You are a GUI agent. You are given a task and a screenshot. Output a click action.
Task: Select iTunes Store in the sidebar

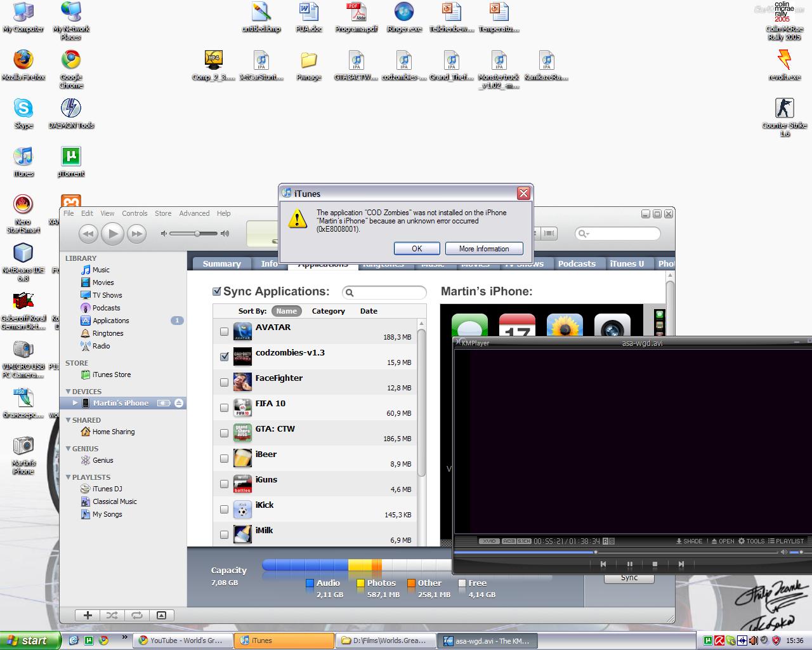112,375
